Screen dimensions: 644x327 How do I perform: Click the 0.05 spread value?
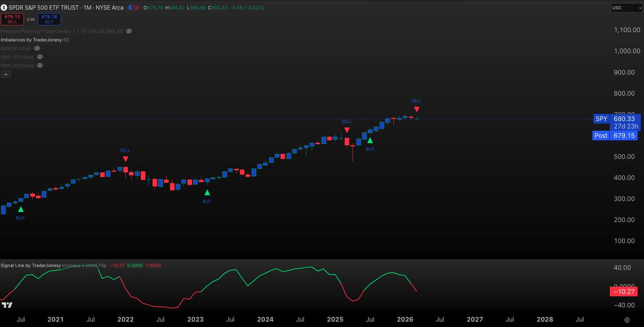(x=31, y=19)
